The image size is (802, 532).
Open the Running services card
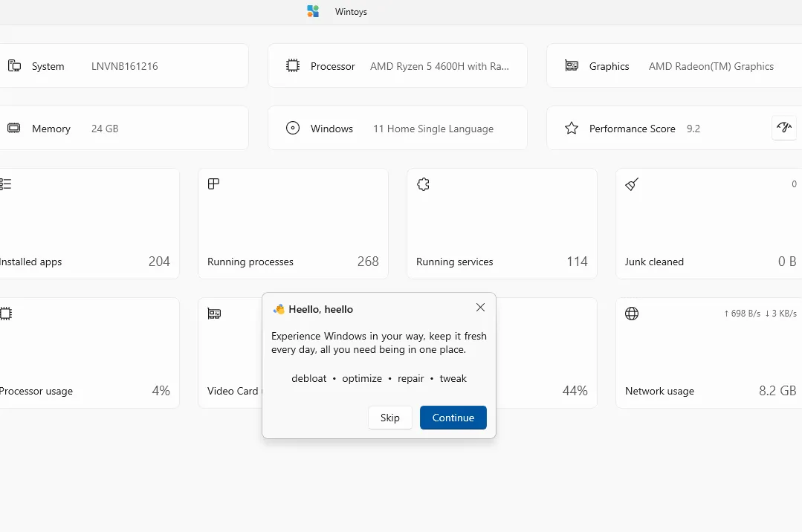pyautogui.click(x=502, y=224)
